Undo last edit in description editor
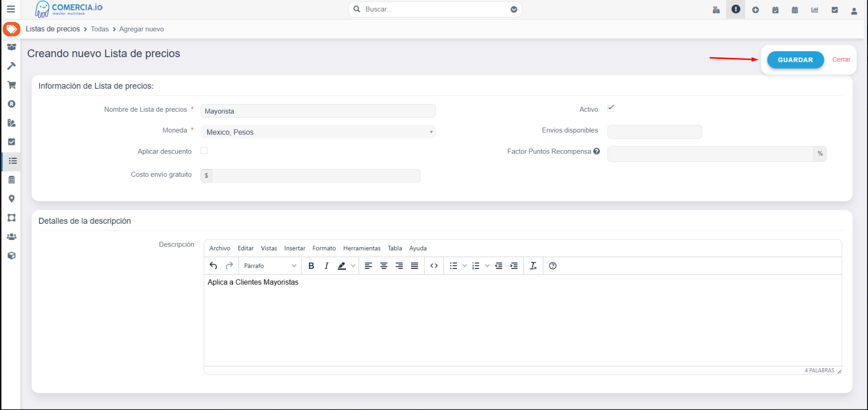The height and width of the screenshot is (410, 868). point(214,266)
